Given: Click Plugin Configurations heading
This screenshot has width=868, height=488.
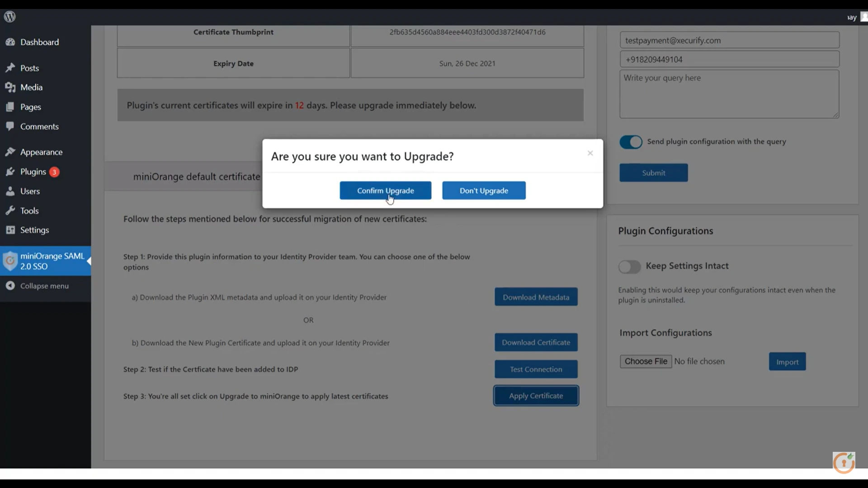Looking at the screenshot, I should coord(665,231).
